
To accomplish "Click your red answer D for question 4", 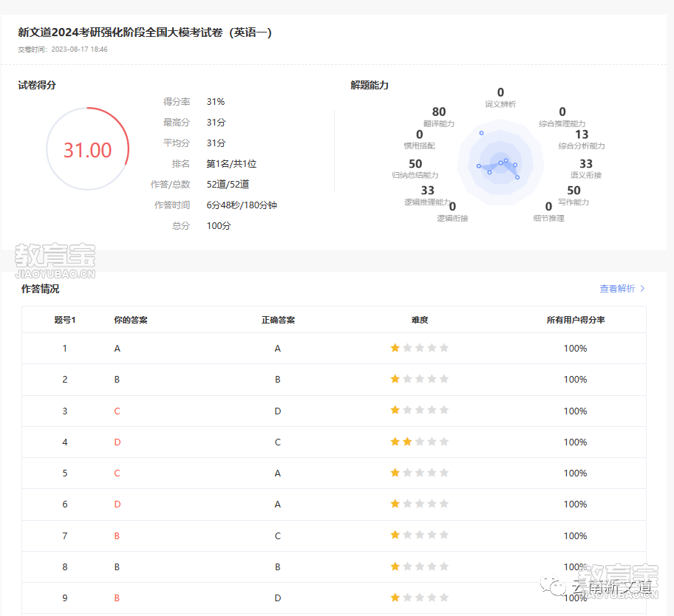I will [x=118, y=442].
